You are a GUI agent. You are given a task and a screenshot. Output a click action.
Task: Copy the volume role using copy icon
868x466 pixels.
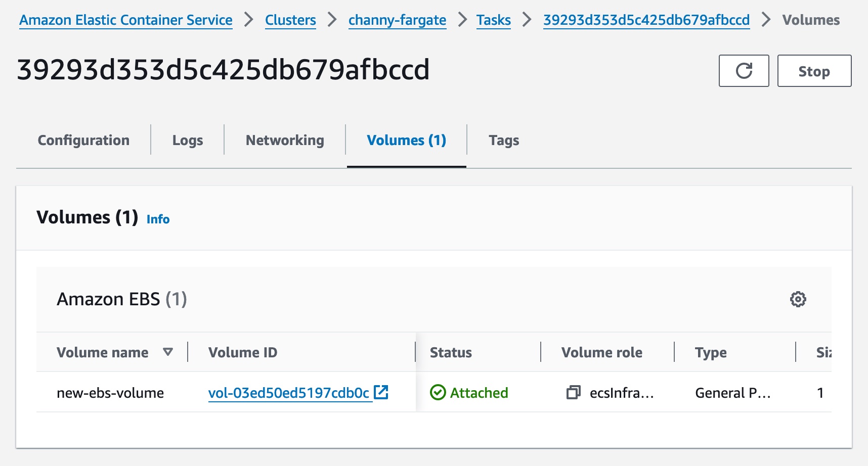pyautogui.click(x=573, y=392)
